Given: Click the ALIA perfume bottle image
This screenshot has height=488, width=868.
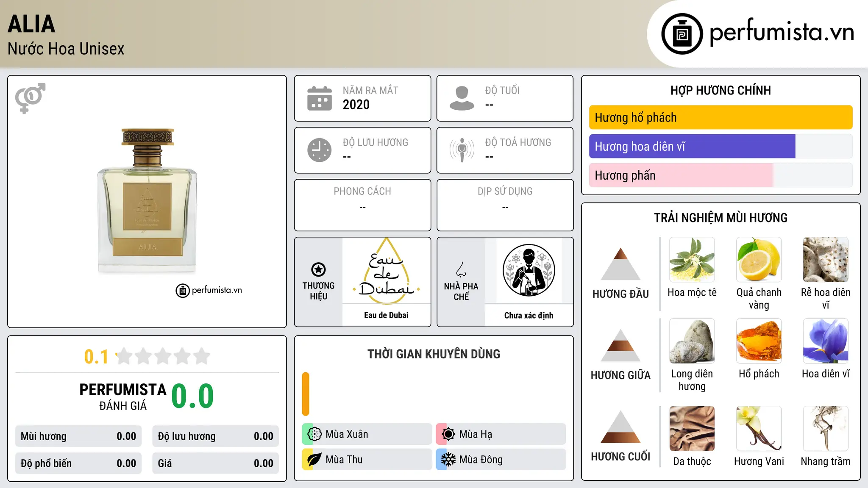Looking at the screenshot, I should click(x=147, y=200).
